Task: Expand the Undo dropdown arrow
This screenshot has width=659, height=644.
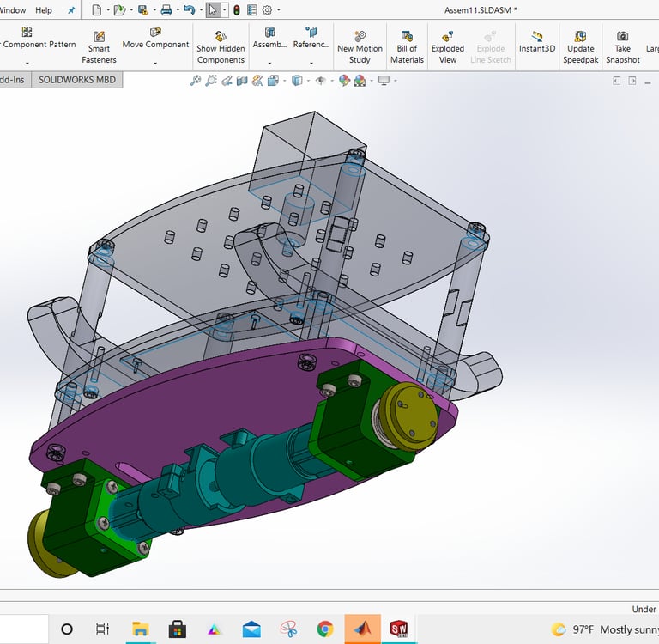Action: tap(201, 10)
